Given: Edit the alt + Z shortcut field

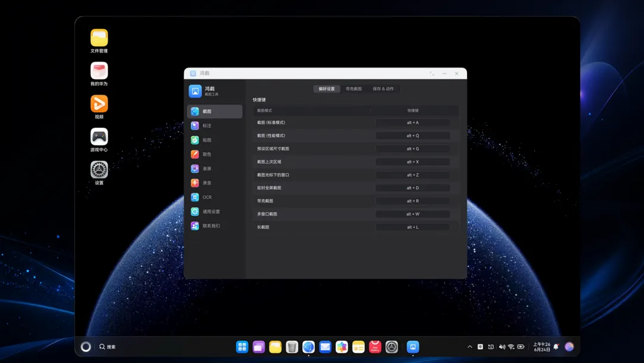Looking at the screenshot, I should [413, 175].
